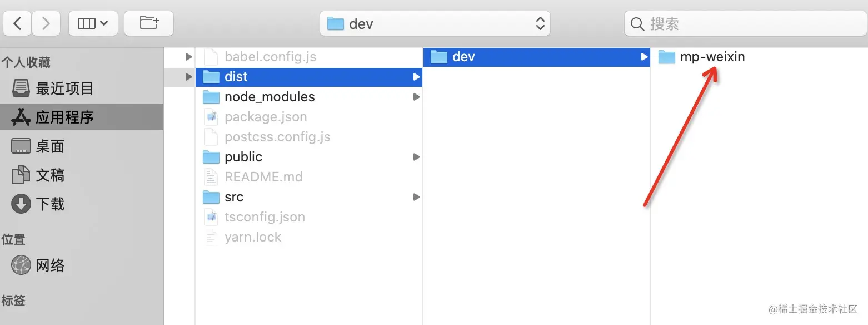Click the forward navigation arrow
The width and height of the screenshot is (868, 325).
click(x=46, y=23)
